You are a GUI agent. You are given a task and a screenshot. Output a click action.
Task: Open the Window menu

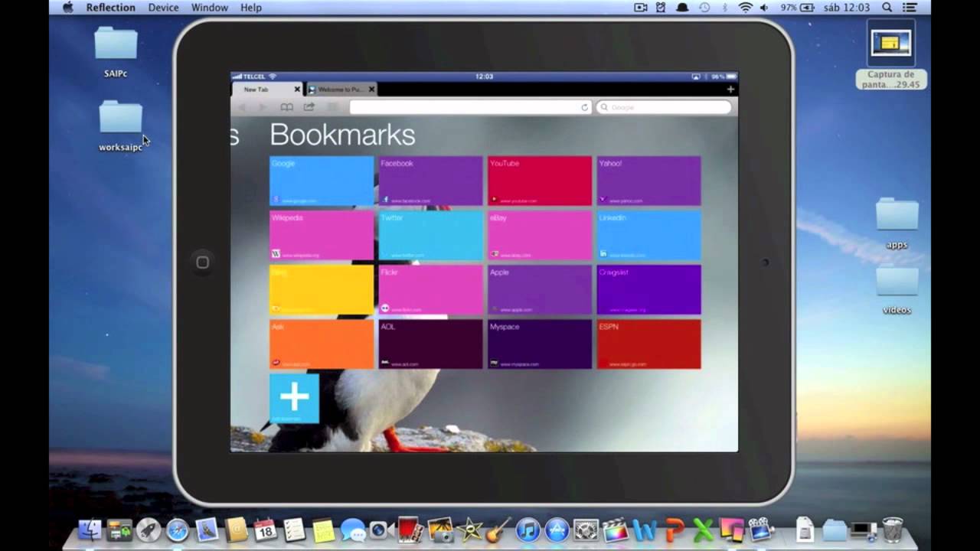[209, 8]
